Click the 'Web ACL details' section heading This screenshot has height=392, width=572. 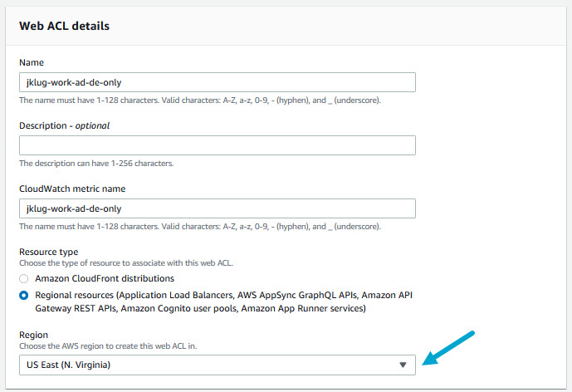[64, 26]
